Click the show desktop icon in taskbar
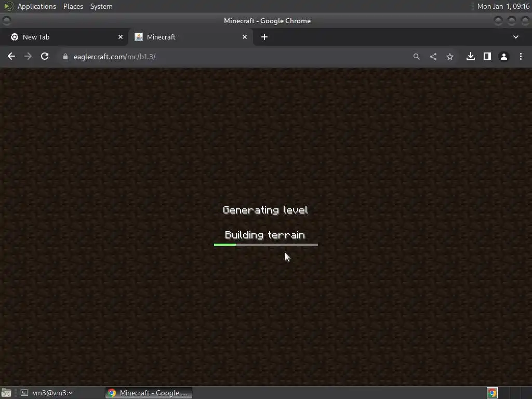This screenshot has height=399, width=532. pyautogui.click(x=6, y=393)
